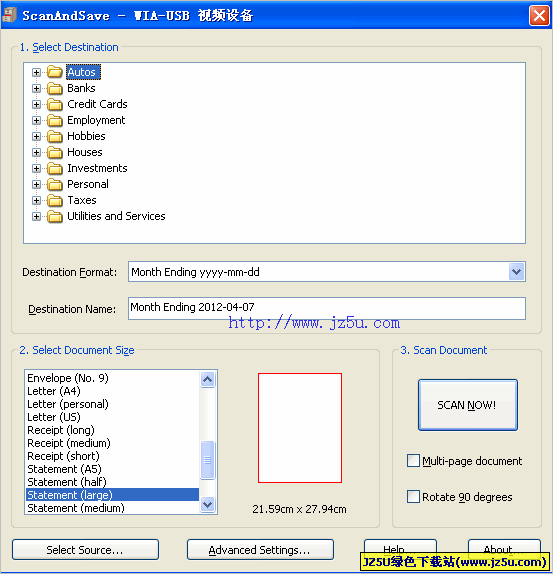This screenshot has width=553, height=574.
Task: Open Advanced Settings...
Action: (260, 550)
